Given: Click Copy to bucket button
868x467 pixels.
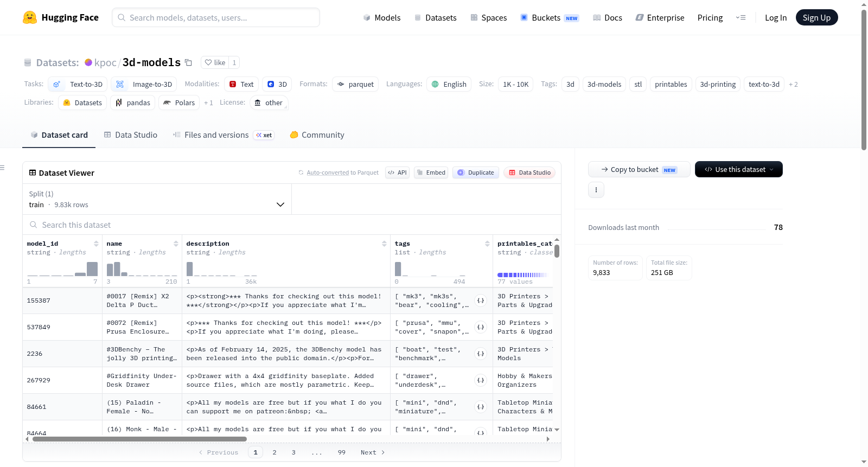Looking at the screenshot, I should click(x=639, y=169).
